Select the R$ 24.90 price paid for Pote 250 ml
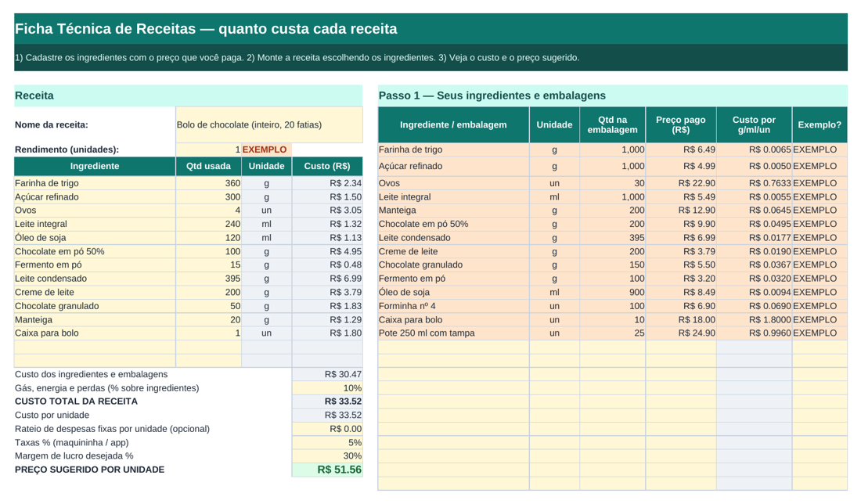 coord(681,333)
